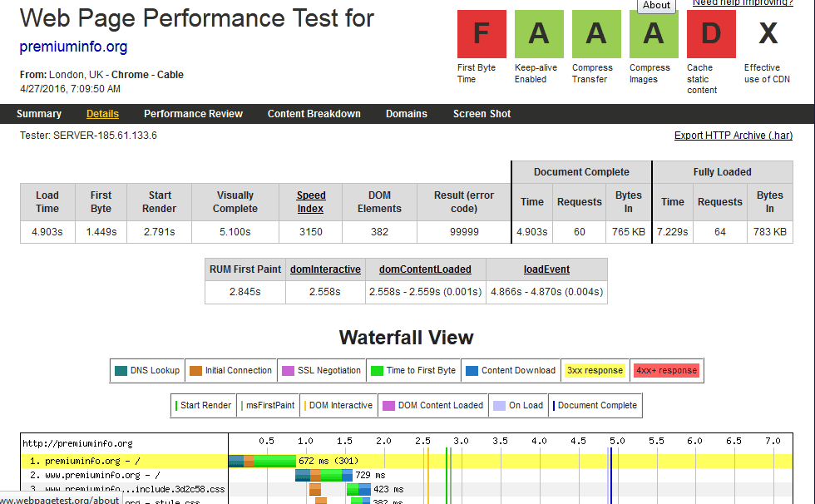
Task: Click the domInteractive header link
Action: [x=325, y=269]
